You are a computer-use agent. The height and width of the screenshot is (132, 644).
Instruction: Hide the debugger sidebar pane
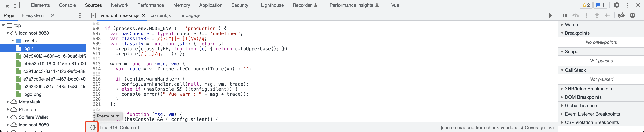click(x=552, y=15)
